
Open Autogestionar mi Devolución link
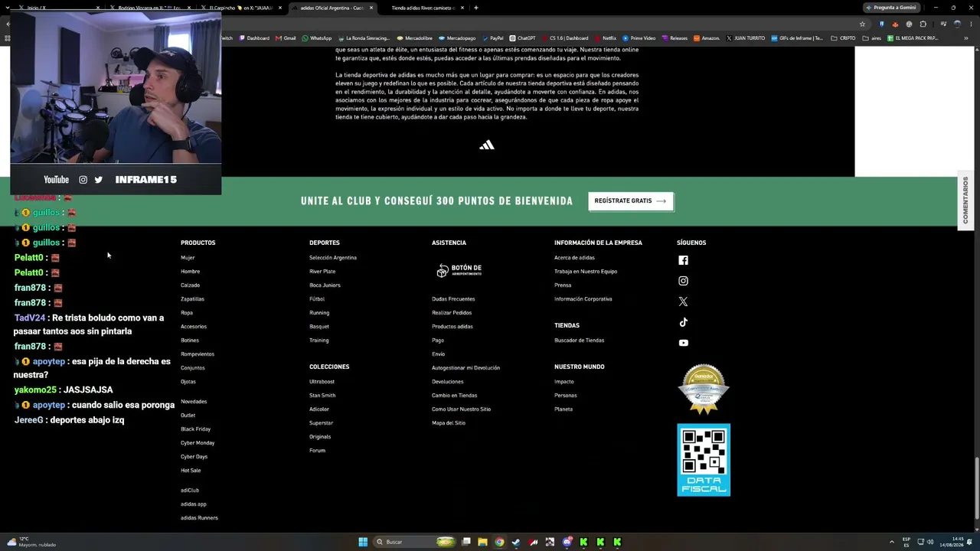[465, 368]
